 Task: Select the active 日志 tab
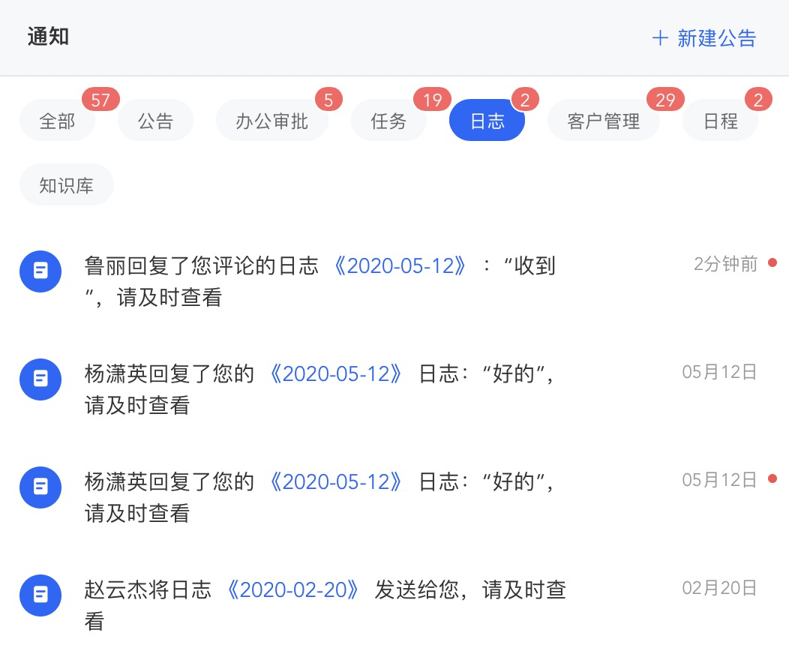[487, 121]
